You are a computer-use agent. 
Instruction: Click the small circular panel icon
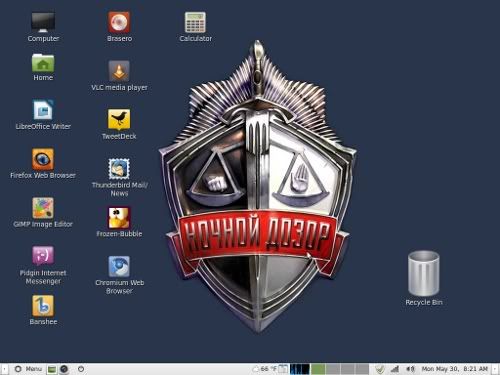click(x=81, y=369)
